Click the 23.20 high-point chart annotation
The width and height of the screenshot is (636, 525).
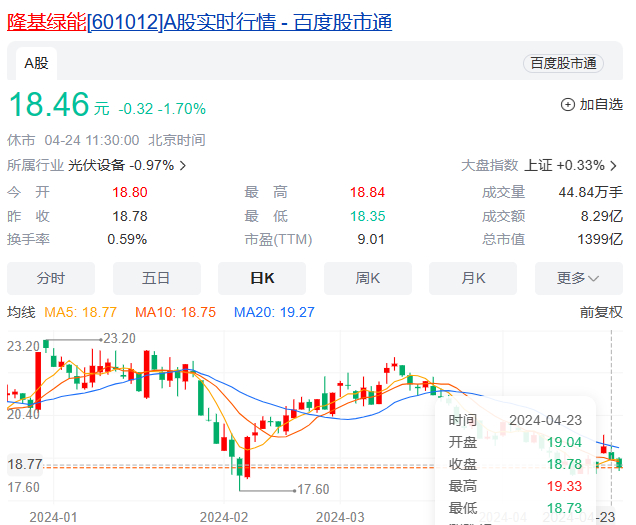(x=119, y=338)
